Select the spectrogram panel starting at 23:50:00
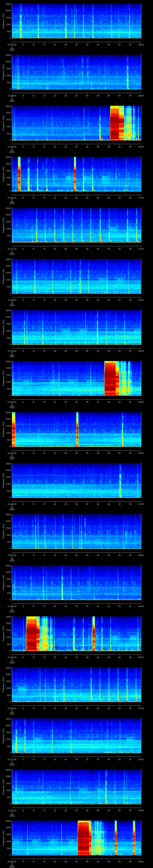This screenshot has height=868, width=153. click(x=77, y=685)
